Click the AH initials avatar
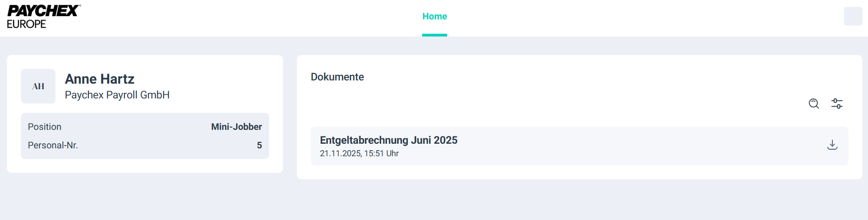Screen dimensions: 868x220 [x=38, y=86]
